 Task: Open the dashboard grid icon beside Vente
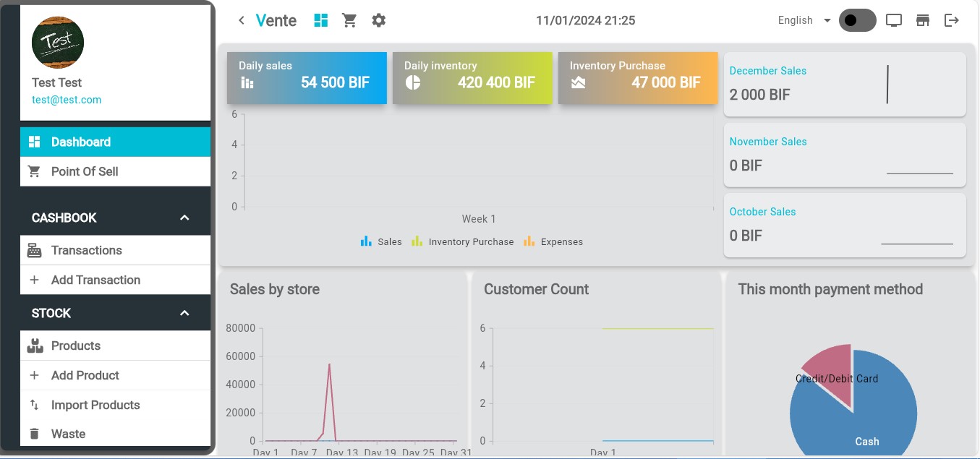pos(320,20)
